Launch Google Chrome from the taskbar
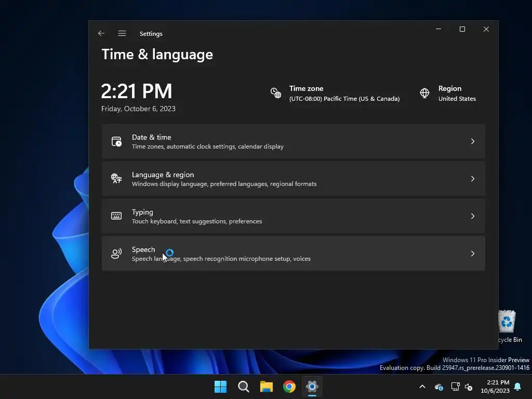The height and width of the screenshot is (399, 532). [289, 387]
